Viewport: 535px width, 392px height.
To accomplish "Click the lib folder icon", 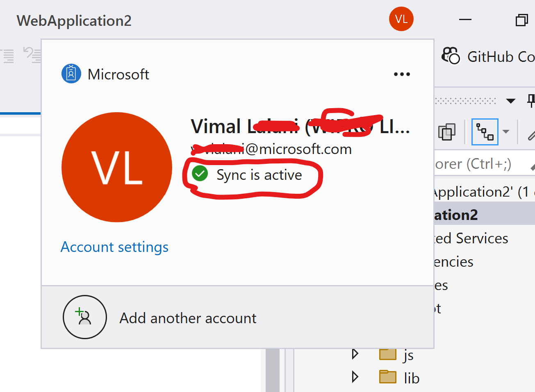I will (x=388, y=376).
